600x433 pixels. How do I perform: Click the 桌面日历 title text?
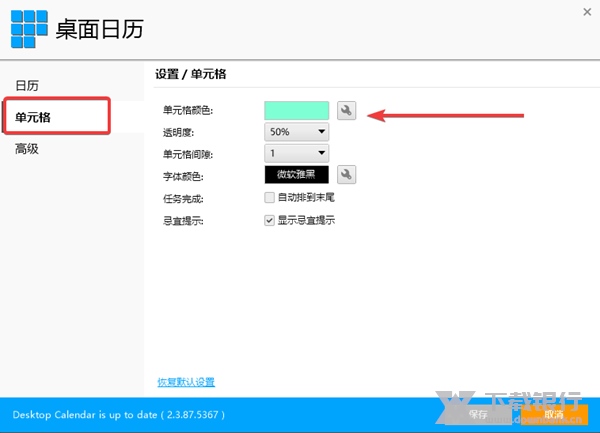[99, 29]
